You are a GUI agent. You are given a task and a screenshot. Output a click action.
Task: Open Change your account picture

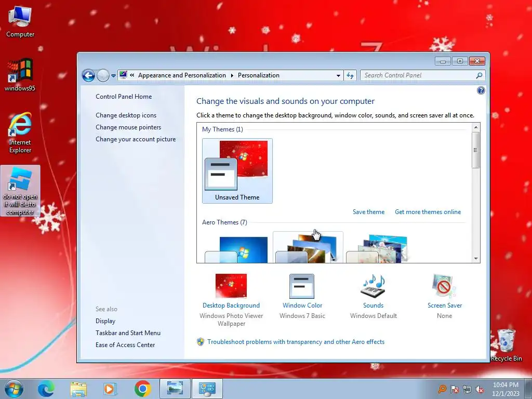(136, 139)
